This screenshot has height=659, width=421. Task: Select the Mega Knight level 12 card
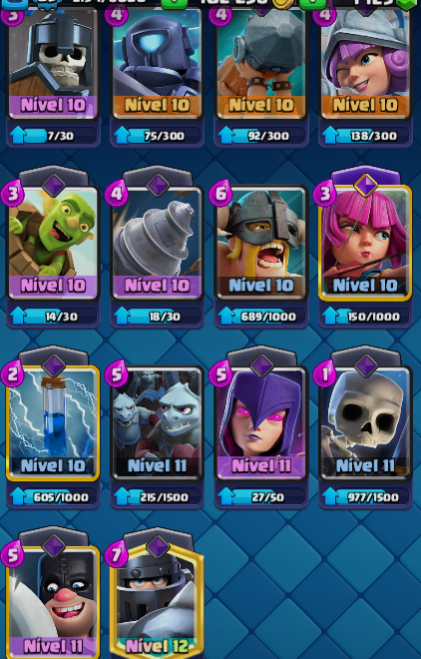pyautogui.click(x=157, y=603)
